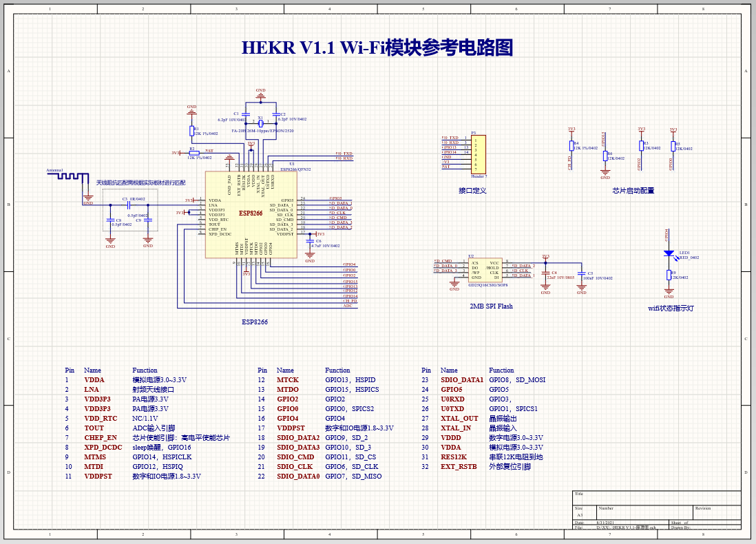
Task: Click MTMS pin name in the table
Action: click(95, 457)
